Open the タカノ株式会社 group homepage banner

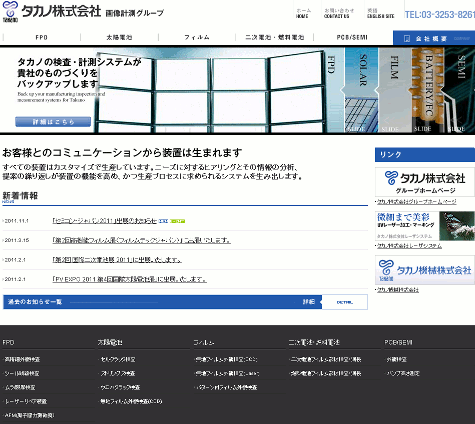coord(425,182)
